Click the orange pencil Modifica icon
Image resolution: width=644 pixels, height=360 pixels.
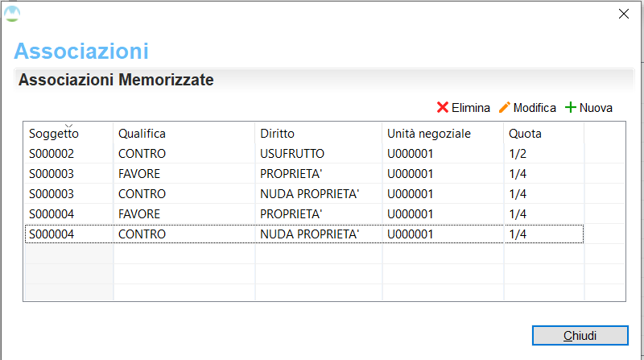tap(505, 107)
